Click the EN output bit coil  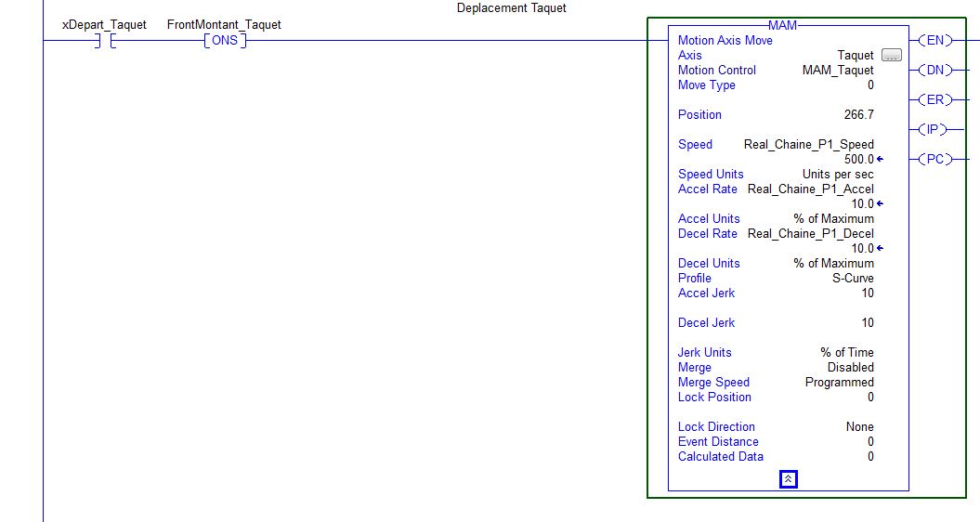[934, 40]
